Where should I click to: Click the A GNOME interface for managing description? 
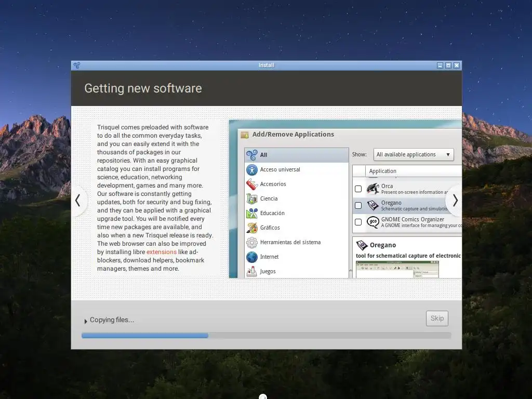421,225
